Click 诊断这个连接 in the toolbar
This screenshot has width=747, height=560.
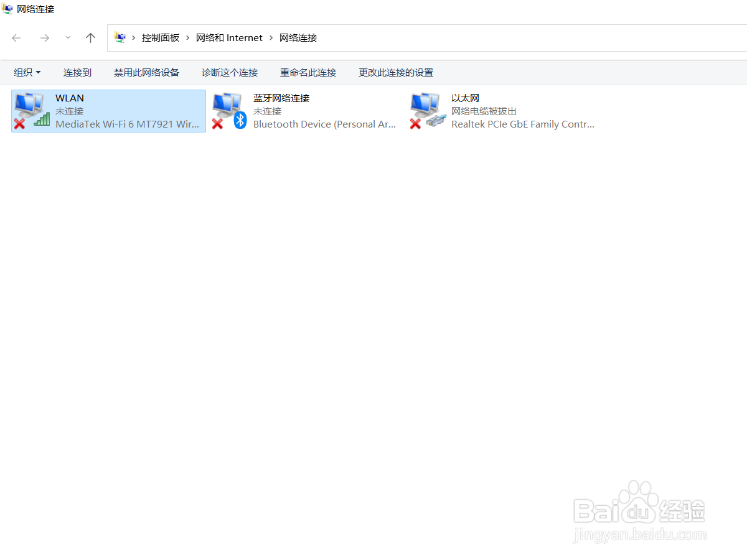click(229, 72)
